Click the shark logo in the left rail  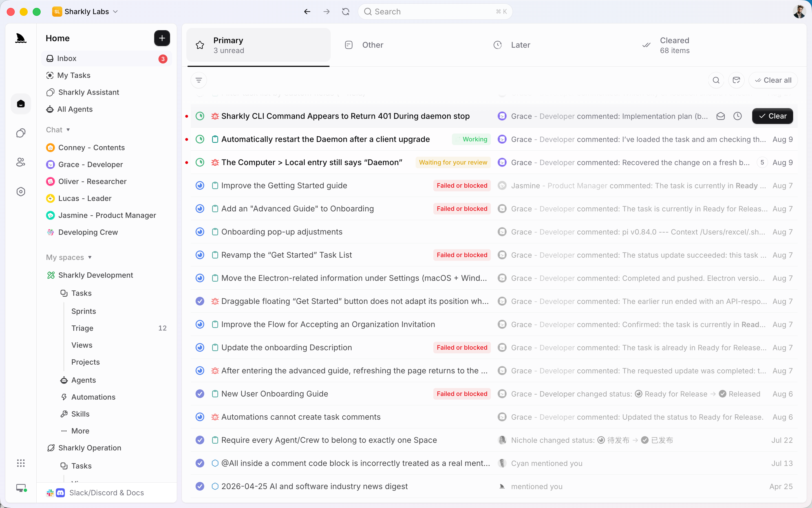(x=21, y=38)
